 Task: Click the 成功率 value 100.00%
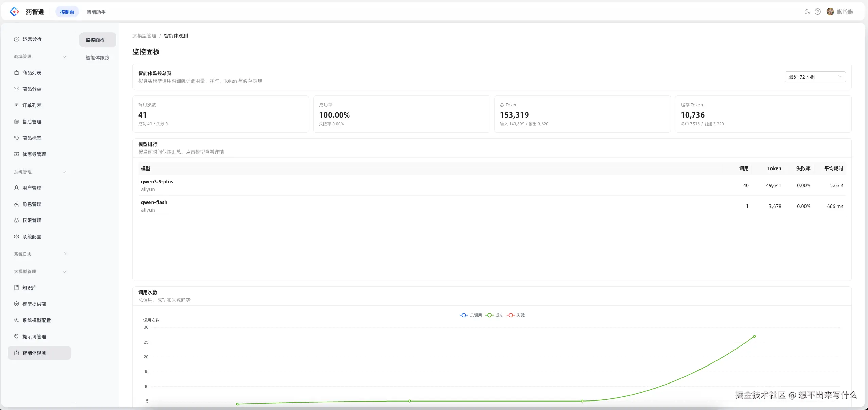point(334,115)
